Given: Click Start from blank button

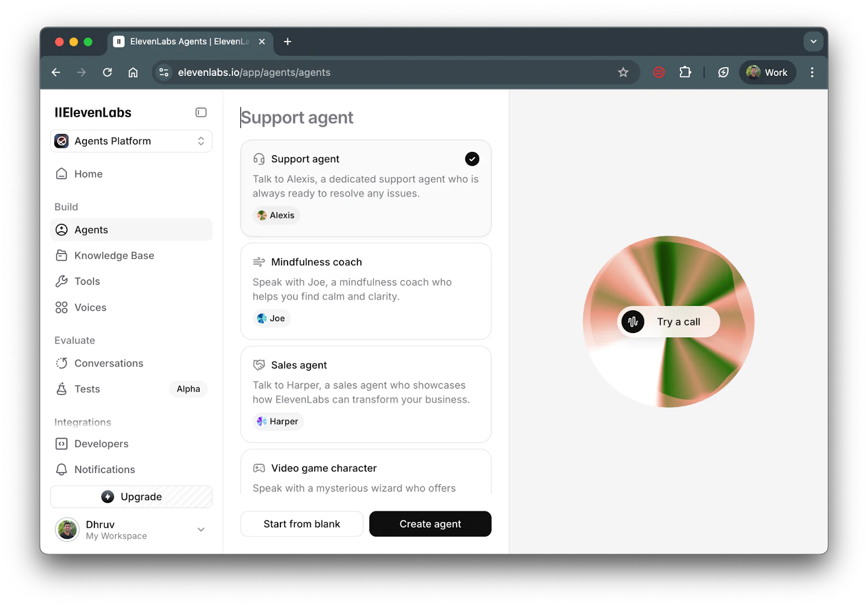Looking at the screenshot, I should (x=302, y=524).
